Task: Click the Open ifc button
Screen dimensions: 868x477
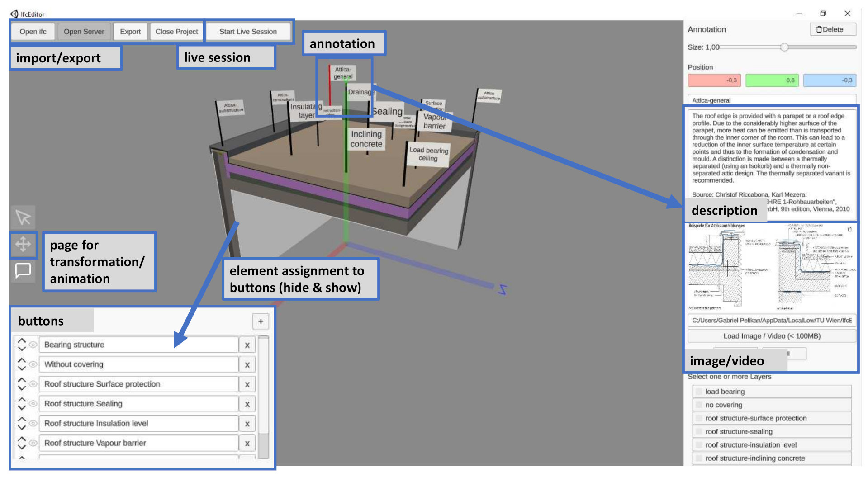Action: click(33, 32)
